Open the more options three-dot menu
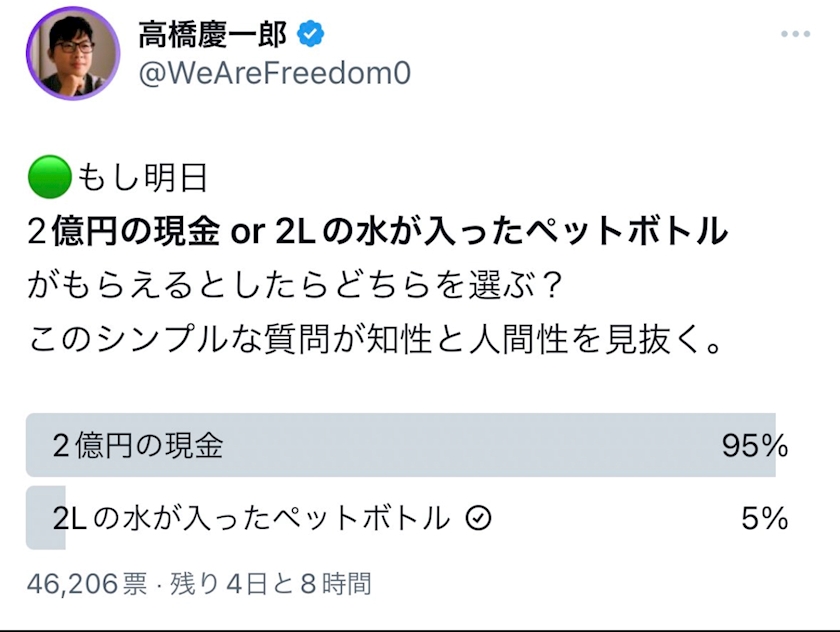The width and height of the screenshot is (840, 632). click(x=795, y=35)
